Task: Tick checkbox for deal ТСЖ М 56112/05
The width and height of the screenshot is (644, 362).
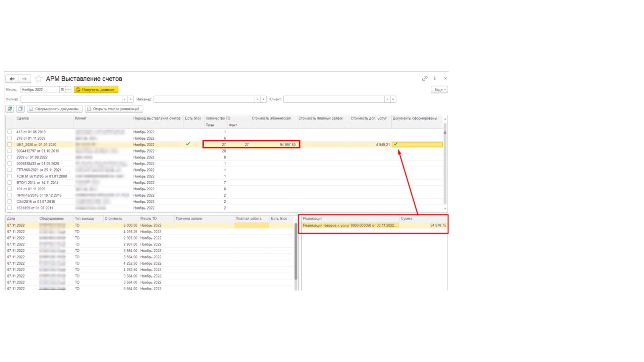Action: pos(10,176)
